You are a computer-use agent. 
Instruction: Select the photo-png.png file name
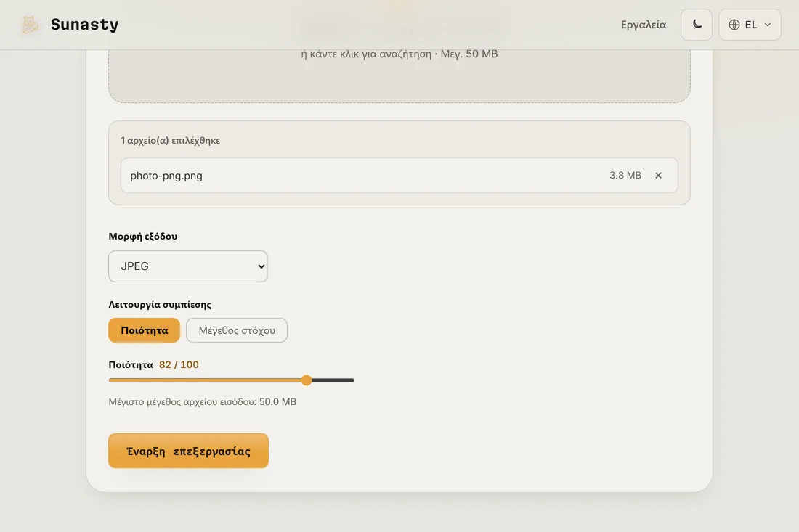pos(166,176)
